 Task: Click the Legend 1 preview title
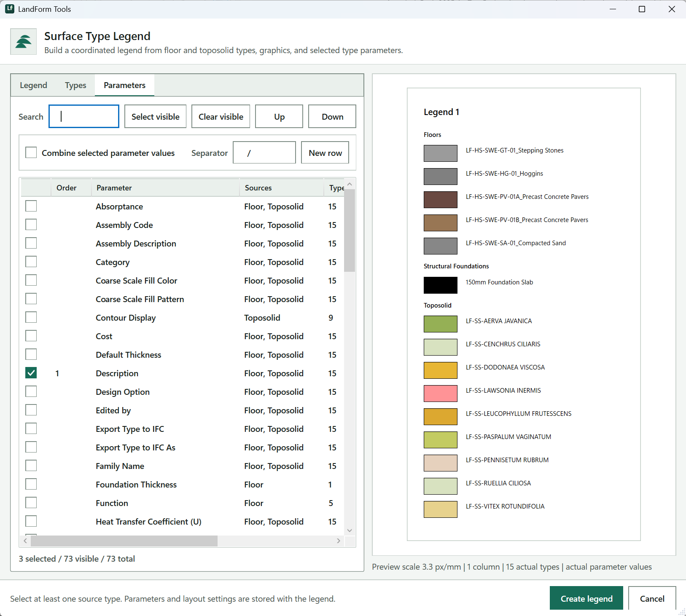tap(441, 112)
